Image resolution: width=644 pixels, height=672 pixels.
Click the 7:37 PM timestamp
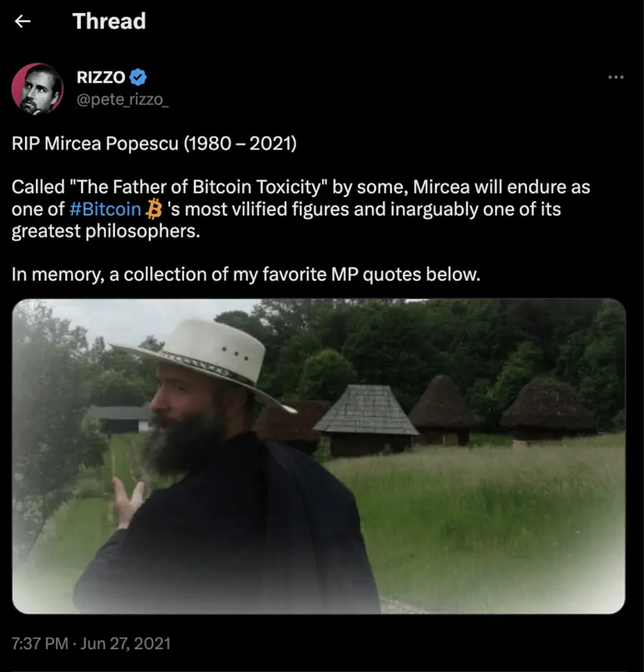(40, 643)
